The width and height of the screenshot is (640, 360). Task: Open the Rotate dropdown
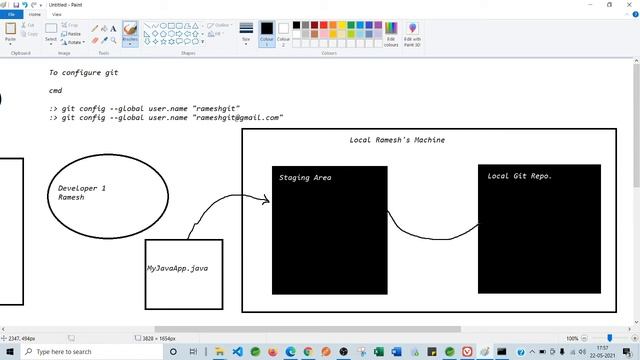[x=73, y=42]
